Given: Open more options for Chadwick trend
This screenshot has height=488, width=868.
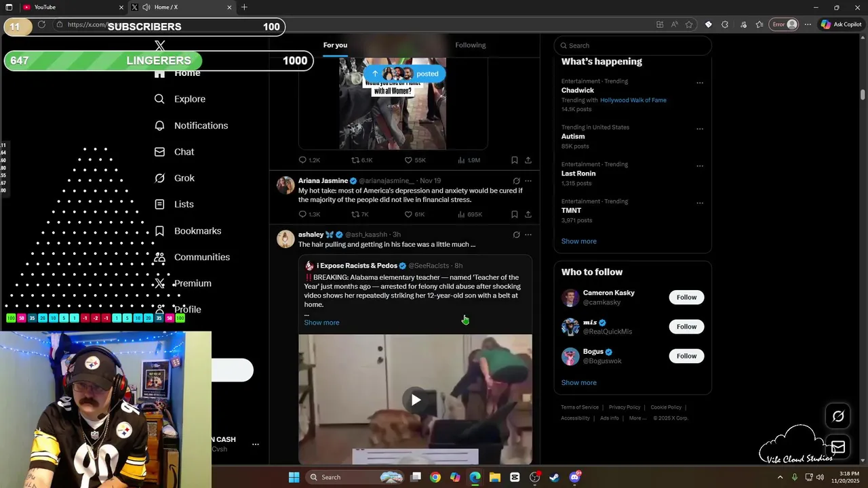Looking at the screenshot, I should [x=700, y=83].
